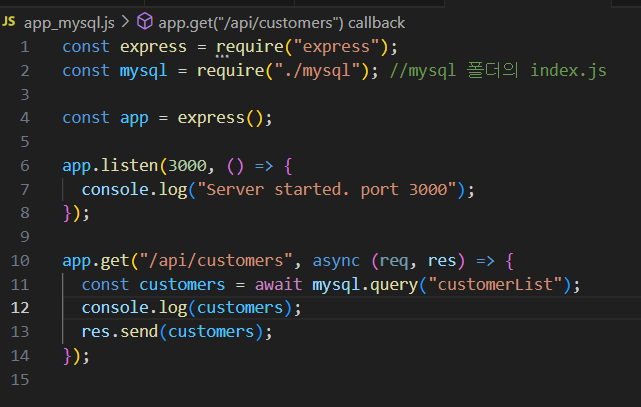Click the app_mysql.js breadcrumb file name
The height and width of the screenshot is (407, 641).
[69, 23]
